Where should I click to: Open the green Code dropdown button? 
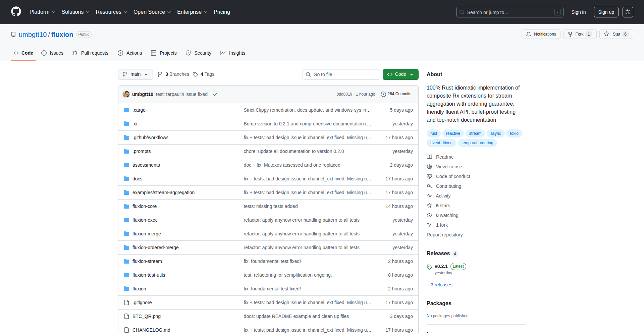click(400, 74)
